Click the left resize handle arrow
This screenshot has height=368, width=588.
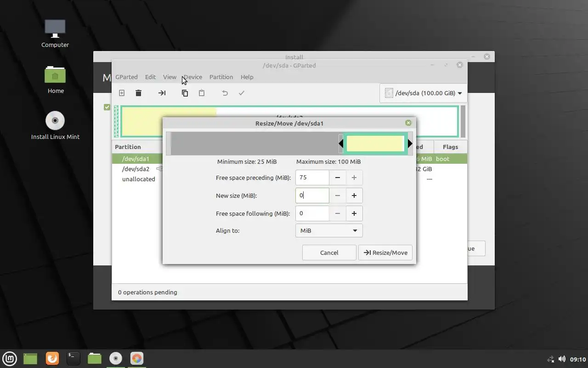tap(341, 144)
